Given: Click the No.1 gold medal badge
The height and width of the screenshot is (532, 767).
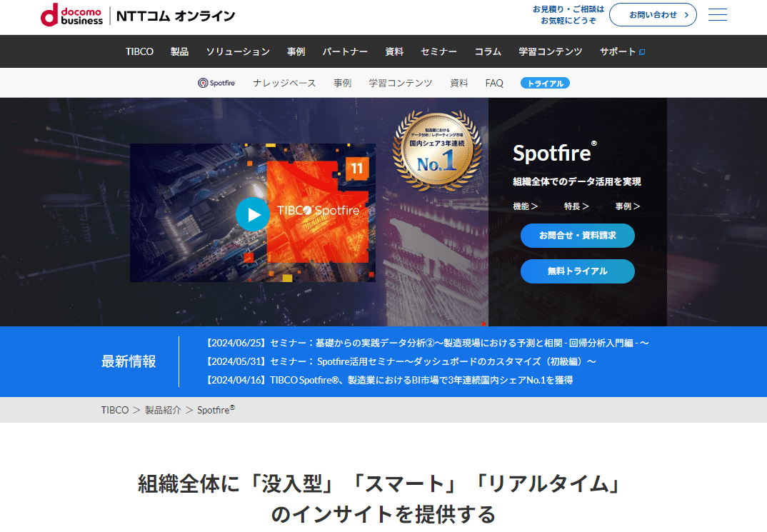Looking at the screenshot, I should (x=437, y=151).
